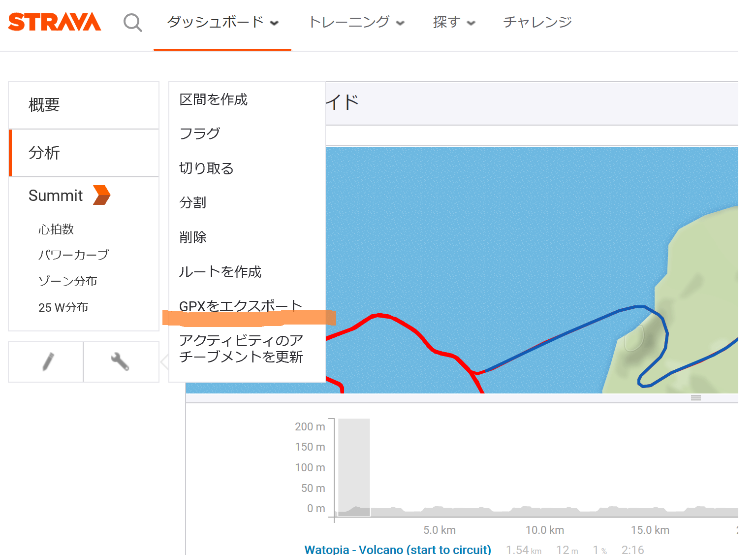Choose 切り取る from the menu

click(207, 168)
